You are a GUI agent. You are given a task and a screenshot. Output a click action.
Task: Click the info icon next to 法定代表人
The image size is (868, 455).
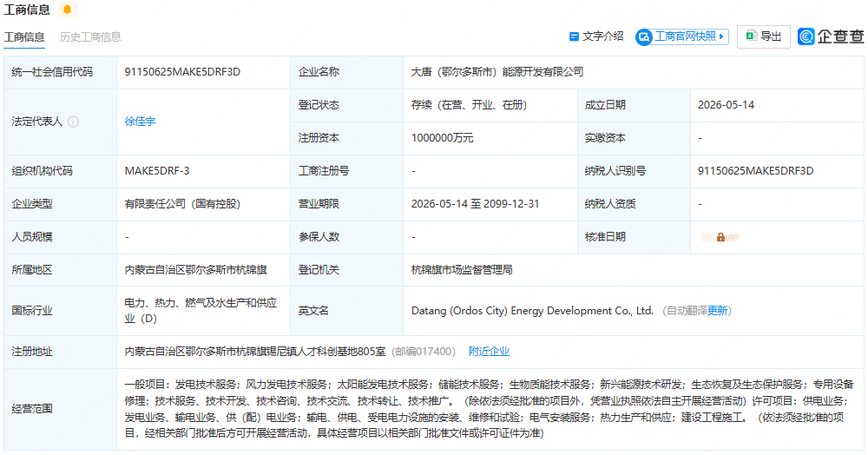point(73,122)
